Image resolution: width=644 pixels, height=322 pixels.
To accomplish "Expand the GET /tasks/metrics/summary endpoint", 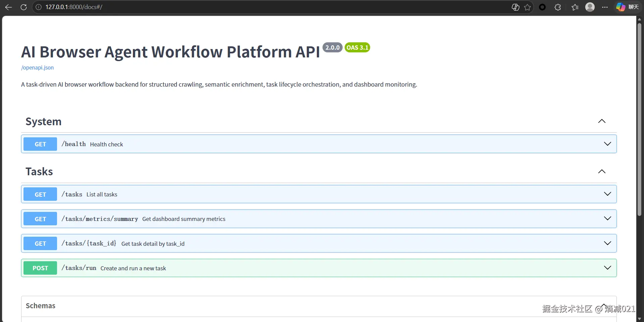I will (607, 218).
